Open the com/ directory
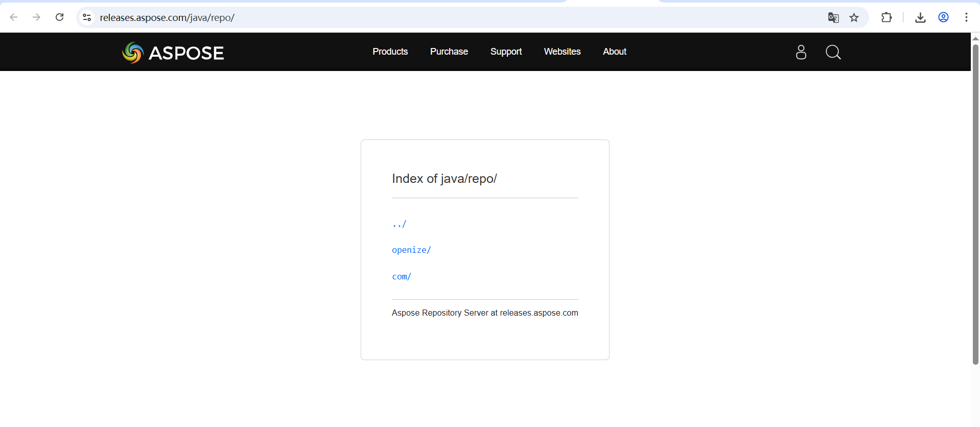The height and width of the screenshot is (427, 980). [402, 276]
